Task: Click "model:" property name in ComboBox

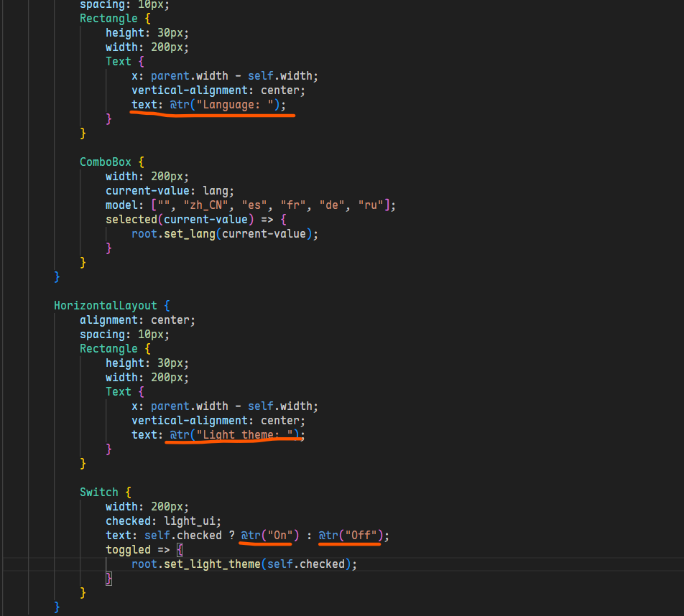Action: coord(124,205)
